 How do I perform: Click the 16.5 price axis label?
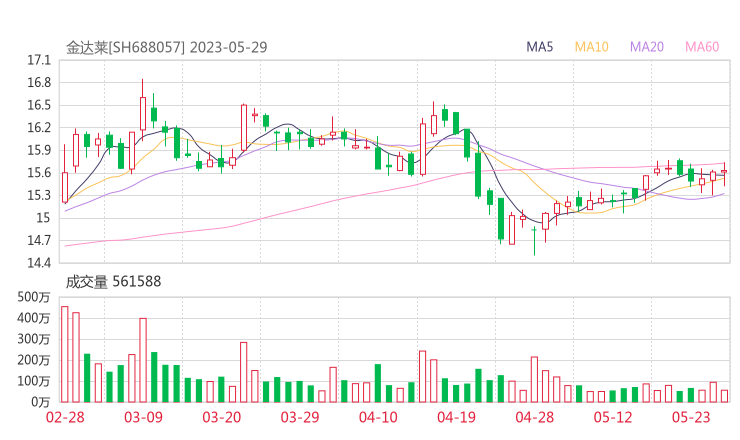[x=39, y=105]
